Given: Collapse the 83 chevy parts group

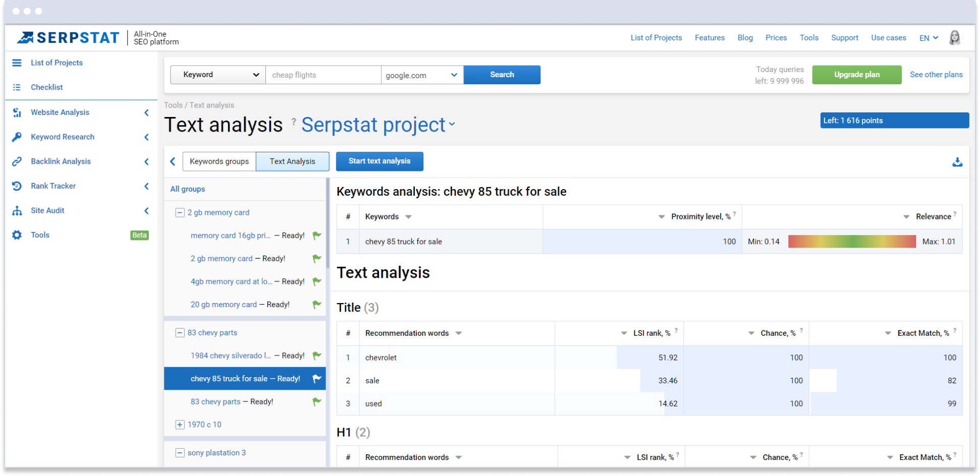Looking at the screenshot, I should tap(180, 333).
